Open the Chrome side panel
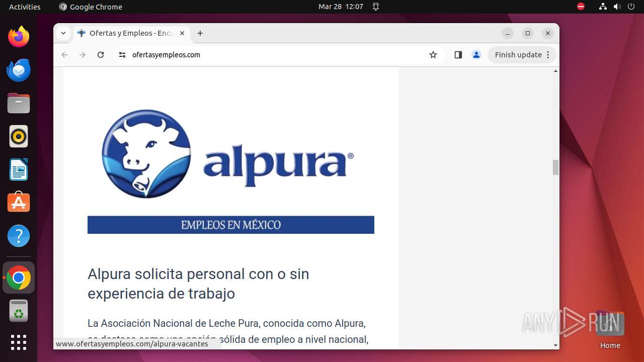The image size is (644, 362). click(x=458, y=55)
